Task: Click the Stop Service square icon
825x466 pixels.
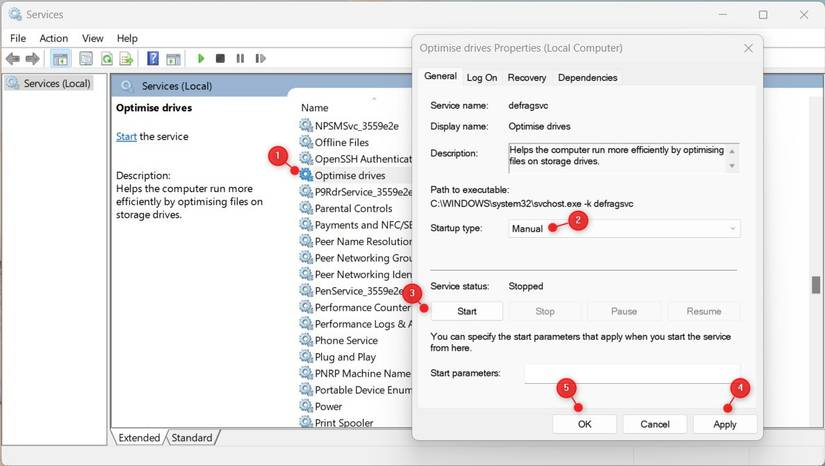Action: pos(220,58)
